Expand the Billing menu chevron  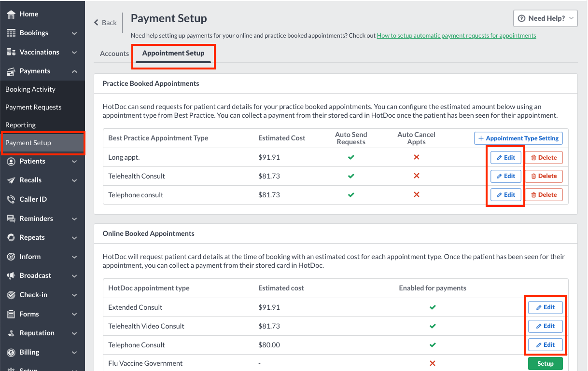coord(74,352)
